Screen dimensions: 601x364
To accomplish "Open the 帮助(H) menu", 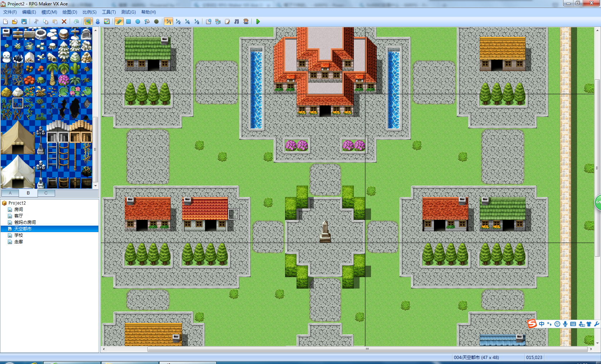I will coord(148,12).
